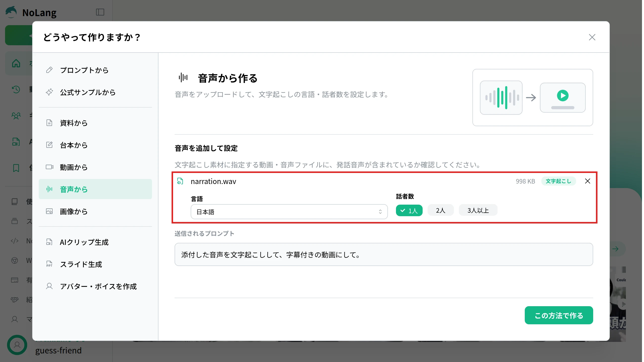The width and height of the screenshot is (644, 362).
Task: Open the 言語 dropdown showing 日本語
Action: click(x=289, y=212)
